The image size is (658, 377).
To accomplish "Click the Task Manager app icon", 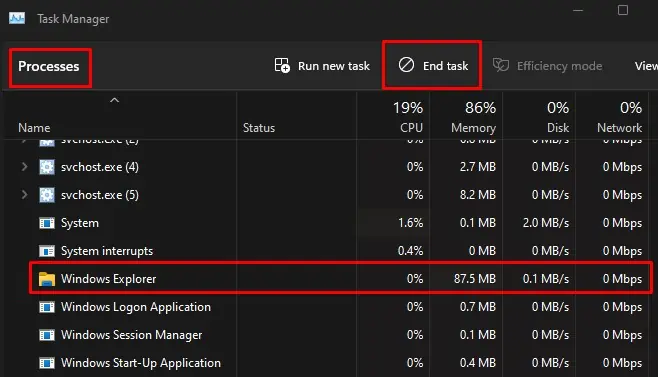I will [x=17, y=18].
